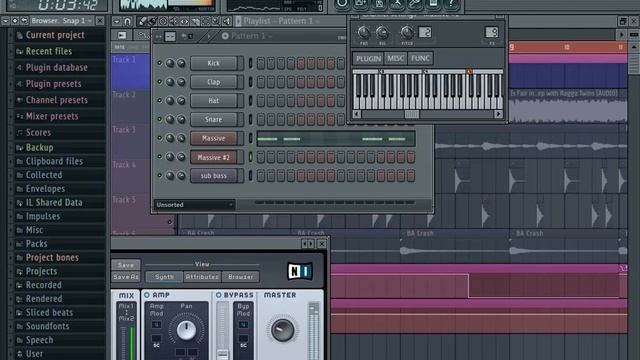Turn the Kick channel volume knob
Screen dimensions: 640x360
tap(181, 63)
